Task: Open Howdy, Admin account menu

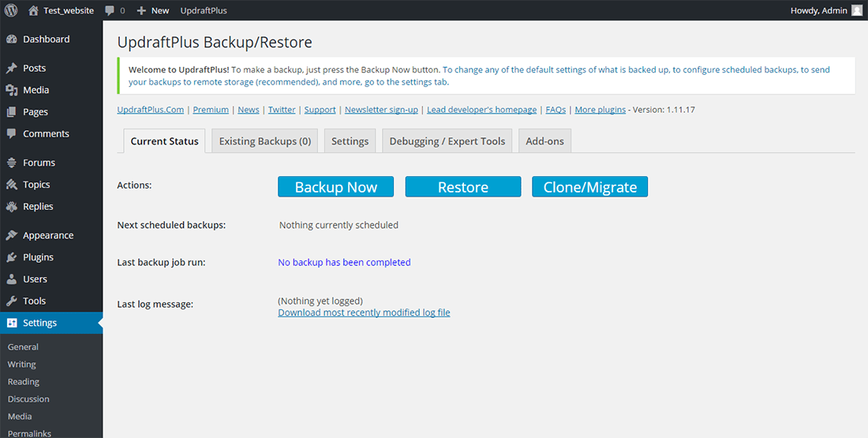Action: pyautogui.click(x=826, y=10)
